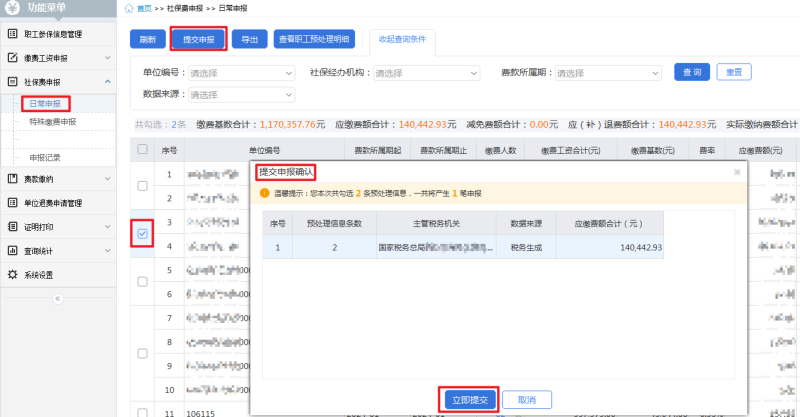Image resolution: width=800 pixels, height=417 pixels.
Task: Collapse the sidebar with the double-arrow icon
Action: point(57,299)
